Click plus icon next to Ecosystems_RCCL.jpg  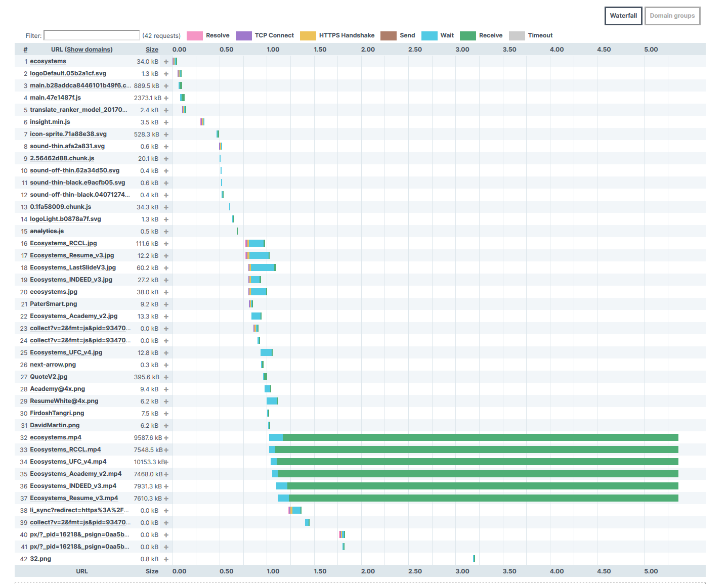[166, 244]
